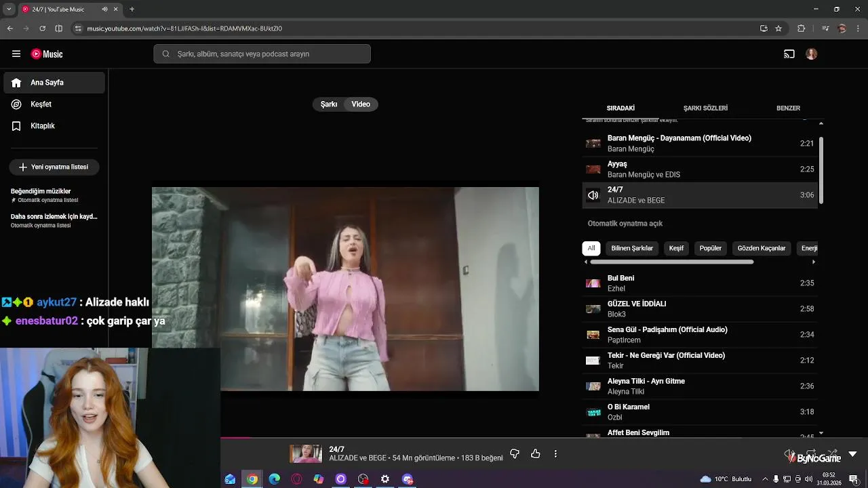Open the Chrome side panel icon

point(58,28)
